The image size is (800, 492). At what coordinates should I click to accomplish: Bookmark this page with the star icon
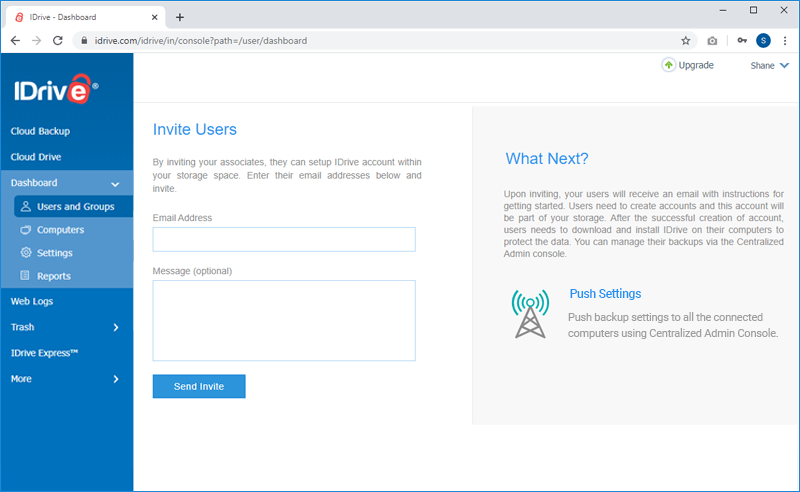[x=686, y=41]
